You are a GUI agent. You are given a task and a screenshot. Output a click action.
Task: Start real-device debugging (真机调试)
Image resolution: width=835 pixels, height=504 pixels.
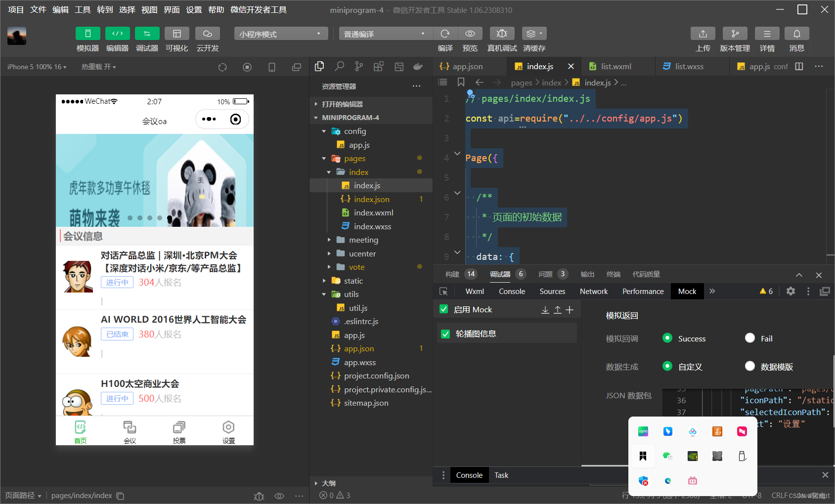tap(502, 34)
